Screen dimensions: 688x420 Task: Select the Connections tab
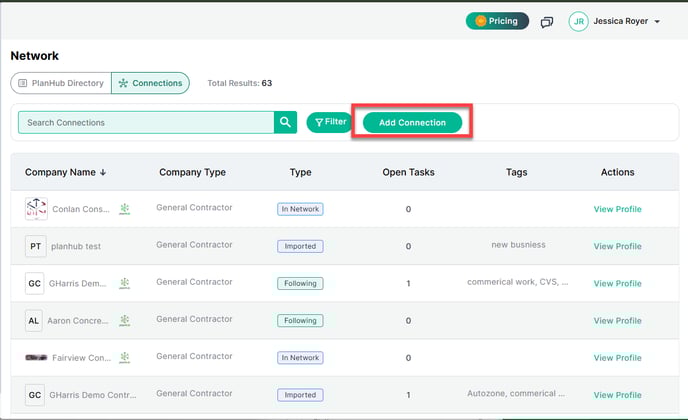point(150,83)
